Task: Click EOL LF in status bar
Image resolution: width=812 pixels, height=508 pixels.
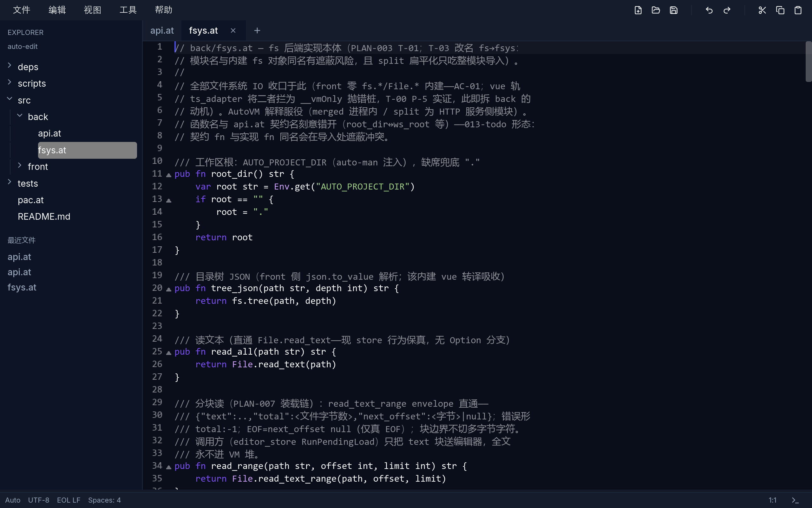Action: (x=69, y=500)
